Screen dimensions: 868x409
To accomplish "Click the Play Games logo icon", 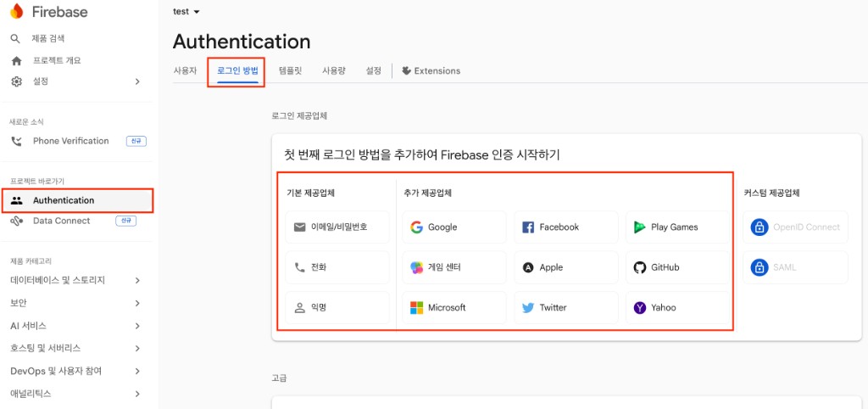I will [640, 227].
